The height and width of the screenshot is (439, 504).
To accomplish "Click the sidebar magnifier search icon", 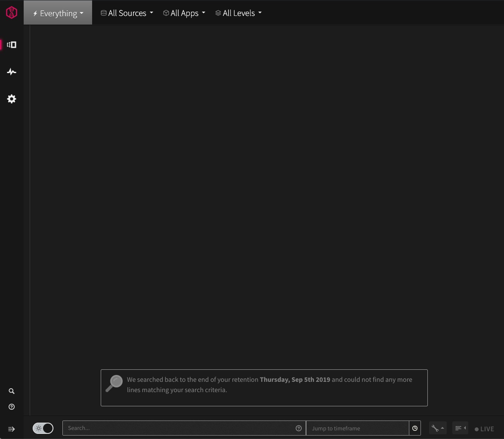I will coord(12,391).
